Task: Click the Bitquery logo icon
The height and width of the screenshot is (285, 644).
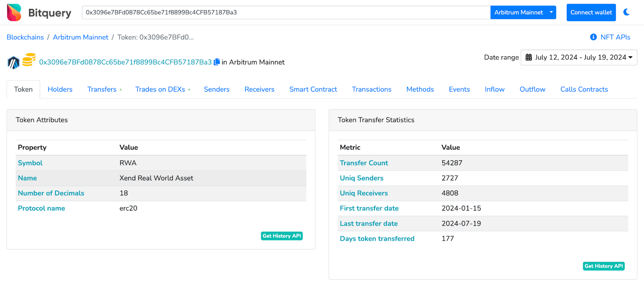Action: (14, 12)
